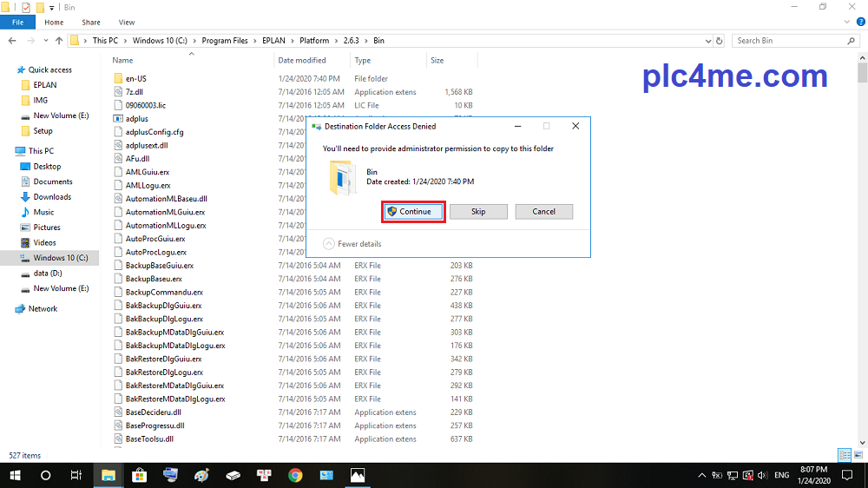
Task: Switch to large icons view layout
Action: (858, 455)
